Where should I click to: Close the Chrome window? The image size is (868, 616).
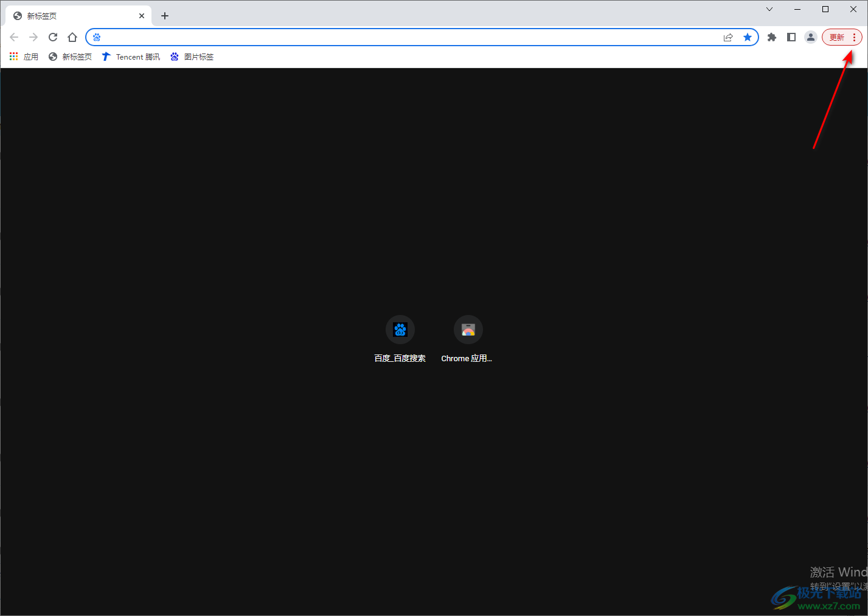coord(853,9)
